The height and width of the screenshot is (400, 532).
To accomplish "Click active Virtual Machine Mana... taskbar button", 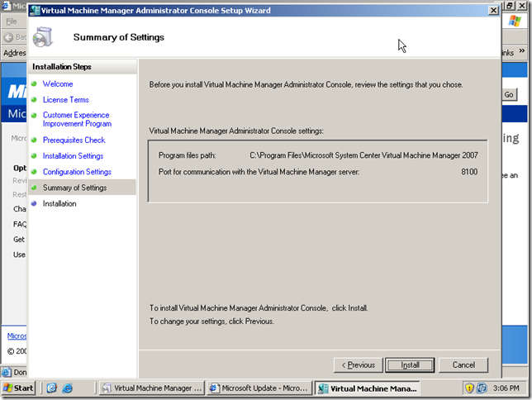I will click(x=368, y=388).
